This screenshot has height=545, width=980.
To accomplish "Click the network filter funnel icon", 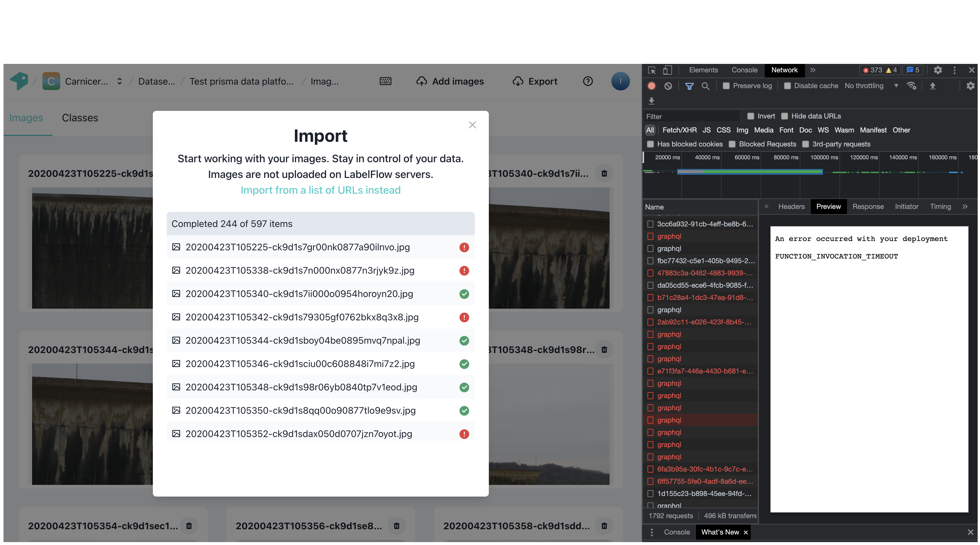I will (689, 86).
